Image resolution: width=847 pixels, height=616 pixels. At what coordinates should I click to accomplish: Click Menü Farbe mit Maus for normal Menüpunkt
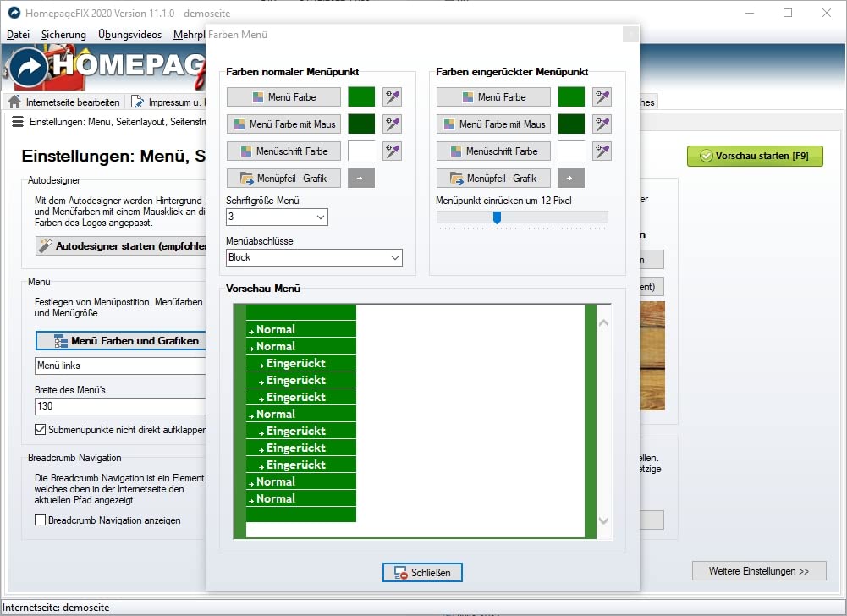point(283,124)
